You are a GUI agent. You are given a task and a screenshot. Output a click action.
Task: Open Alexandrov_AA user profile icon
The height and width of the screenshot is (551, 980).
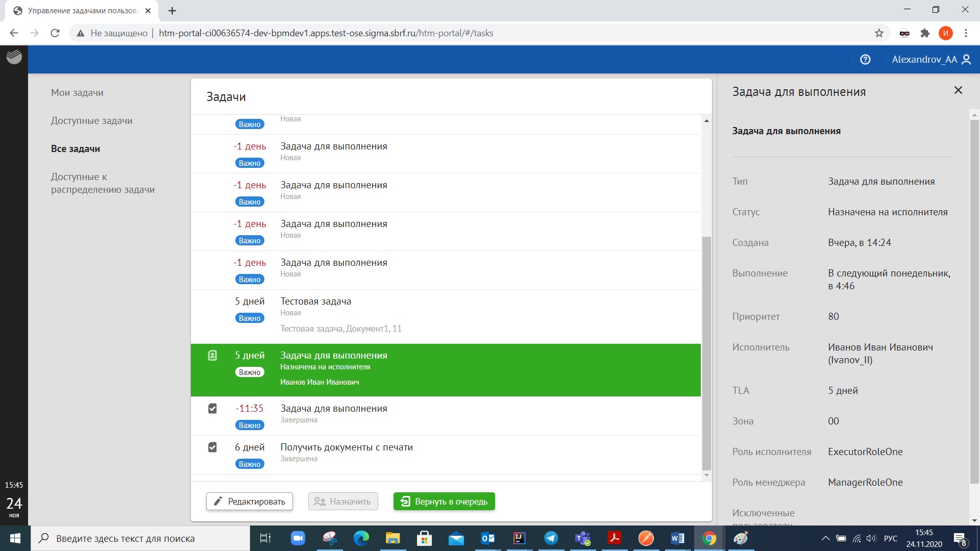click(x=966, y=60)
